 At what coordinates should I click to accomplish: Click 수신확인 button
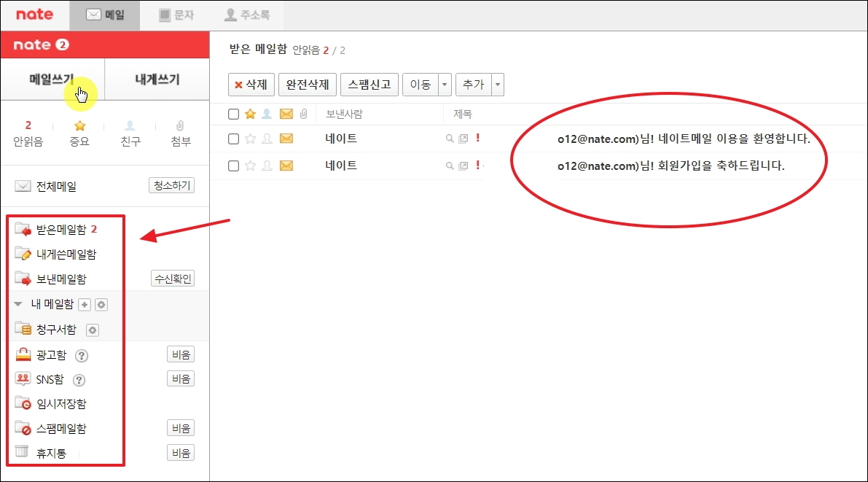[173, 279]
